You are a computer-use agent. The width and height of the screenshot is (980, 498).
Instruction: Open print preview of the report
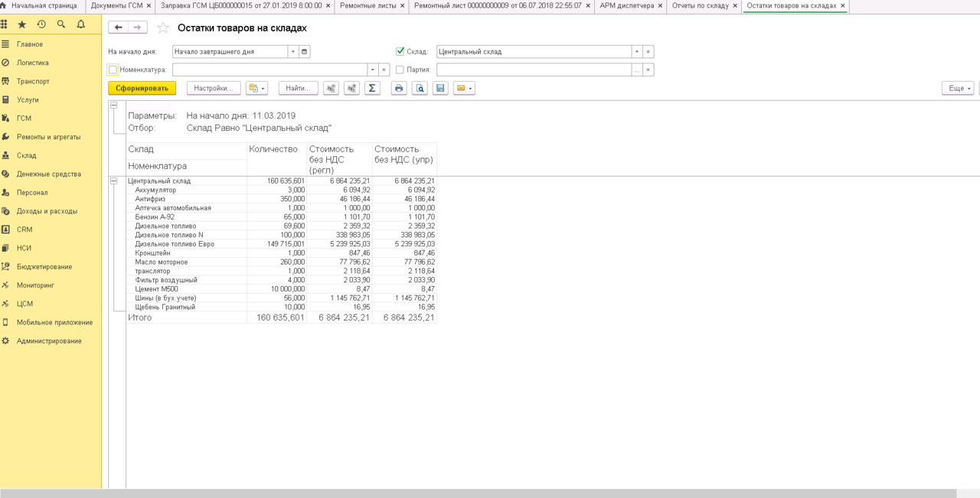pyautogui.click(x=420, y=88)
